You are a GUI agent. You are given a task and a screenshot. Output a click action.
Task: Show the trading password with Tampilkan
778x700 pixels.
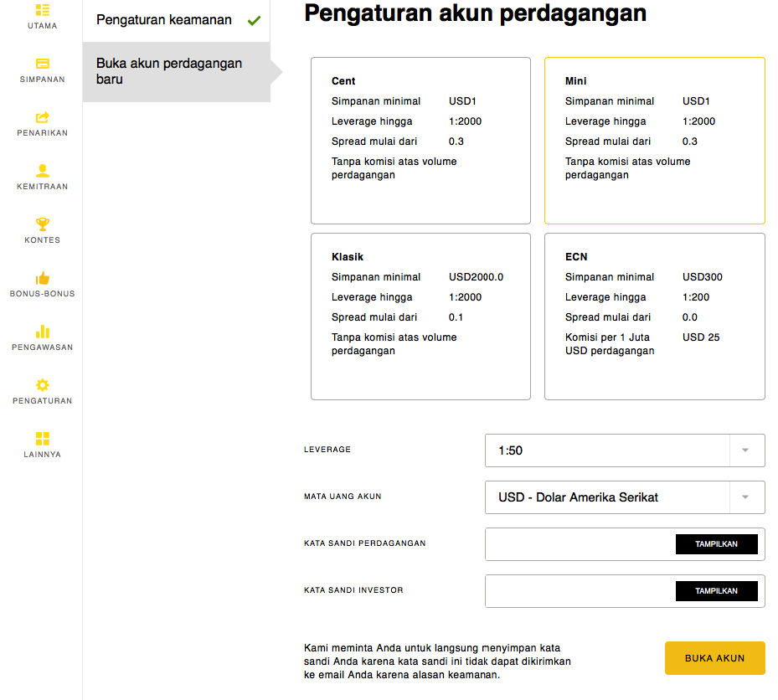(x=716, y=544)
